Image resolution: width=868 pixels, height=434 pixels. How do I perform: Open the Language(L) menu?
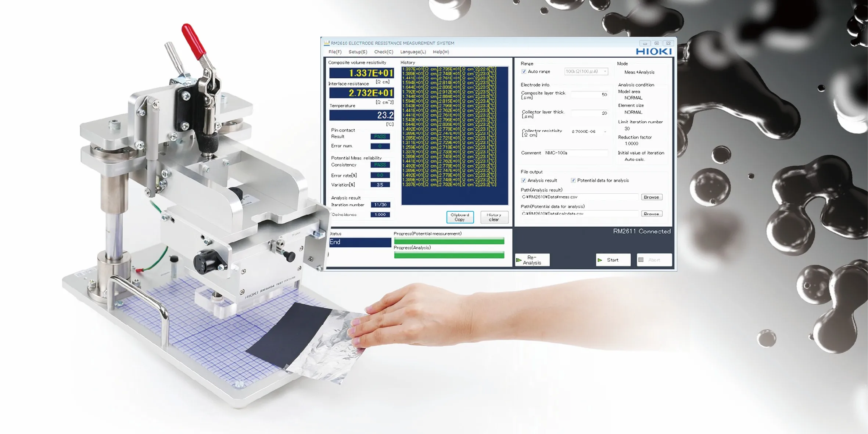pyautogui.click(x=413, y=52)
